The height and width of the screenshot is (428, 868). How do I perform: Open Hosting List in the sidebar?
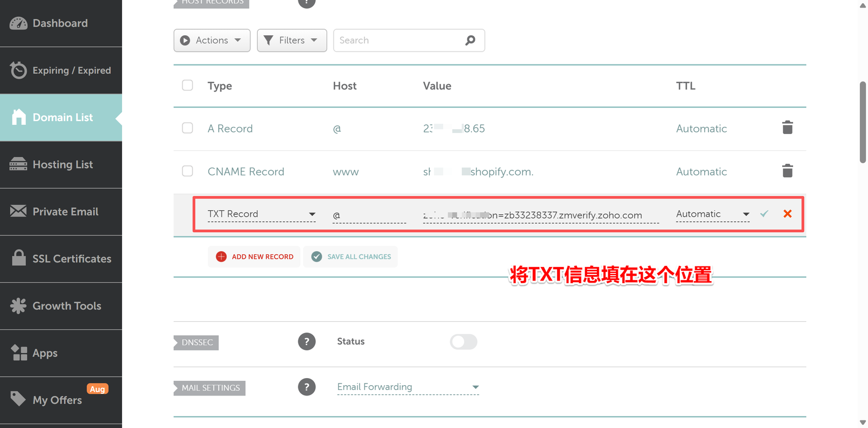tap(61, 164)
